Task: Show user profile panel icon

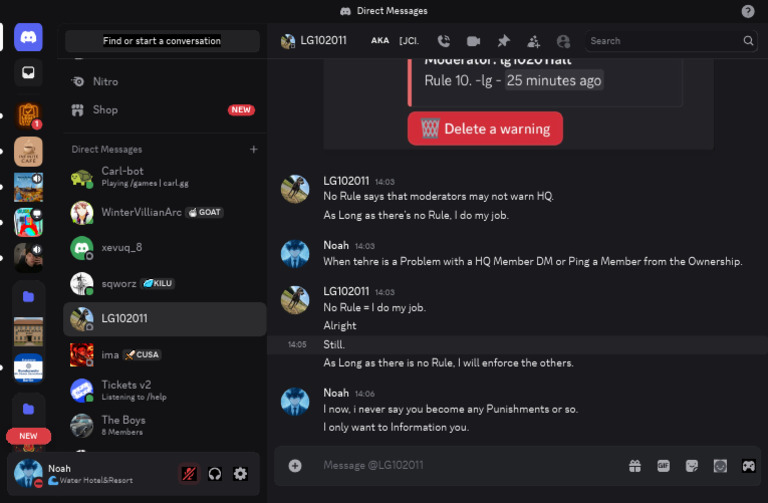Action: [563, 41]
